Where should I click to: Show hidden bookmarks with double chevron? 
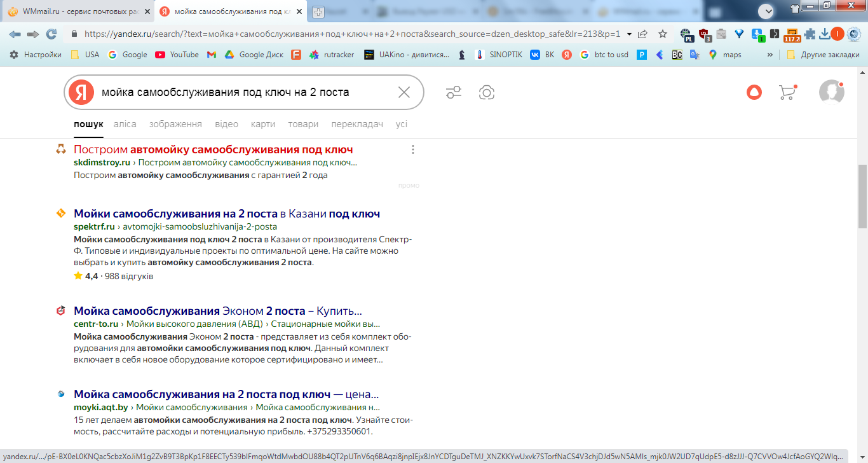[x=770, y=55]
